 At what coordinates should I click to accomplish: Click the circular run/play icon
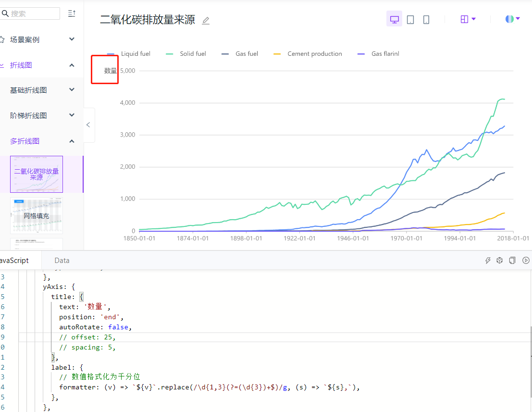tap(525, 260)
